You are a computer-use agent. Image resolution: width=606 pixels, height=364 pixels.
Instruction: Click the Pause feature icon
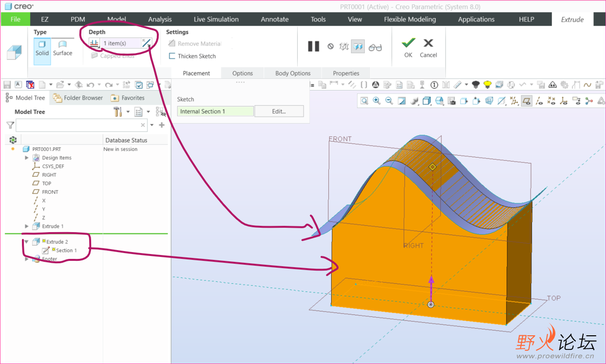(313, 46)
